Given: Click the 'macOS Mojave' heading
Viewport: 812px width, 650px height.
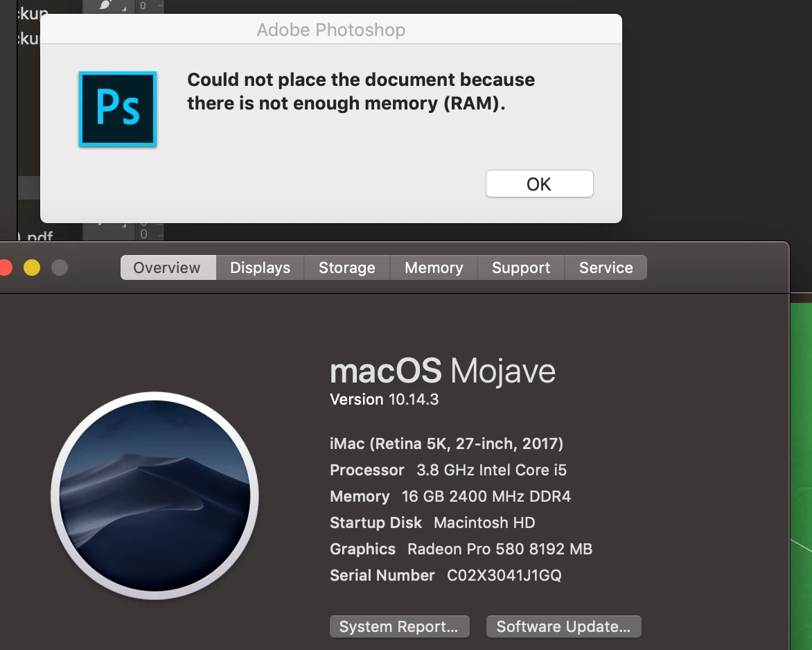Looking at the screenshot, I should point(443,371).
